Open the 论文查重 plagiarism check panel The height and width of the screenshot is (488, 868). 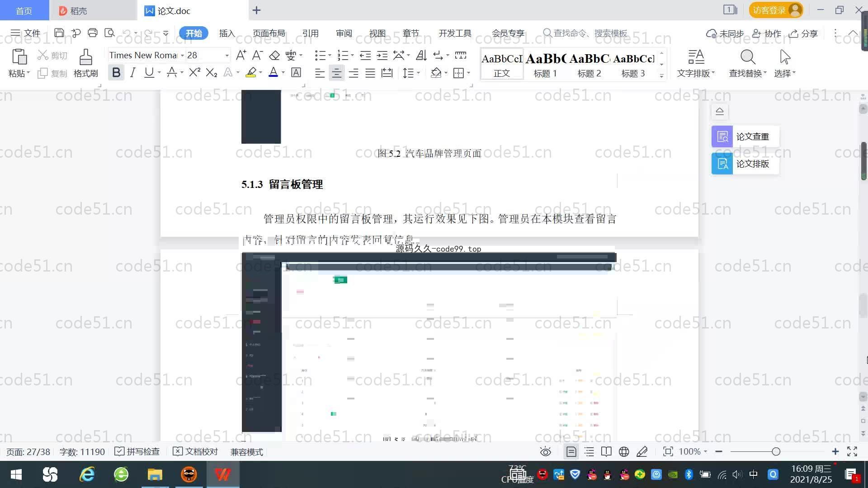coord(745,136)
